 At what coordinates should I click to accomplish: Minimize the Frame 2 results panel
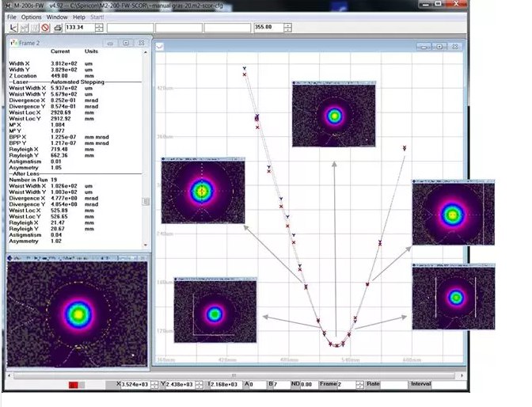coord(111,43)
